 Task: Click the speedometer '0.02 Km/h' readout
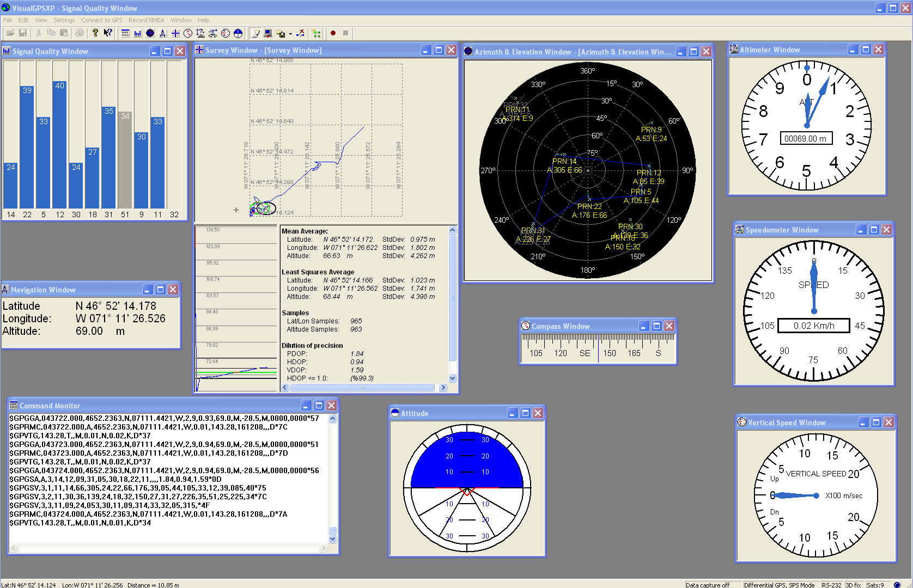tap(814, 326)
